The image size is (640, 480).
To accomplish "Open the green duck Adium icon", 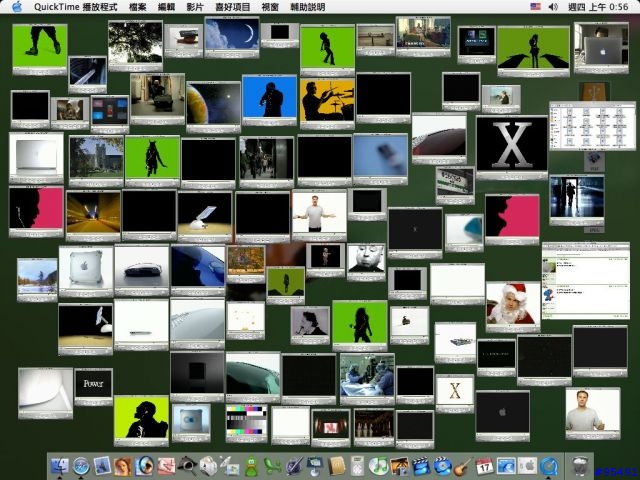I will click(251, 466).
